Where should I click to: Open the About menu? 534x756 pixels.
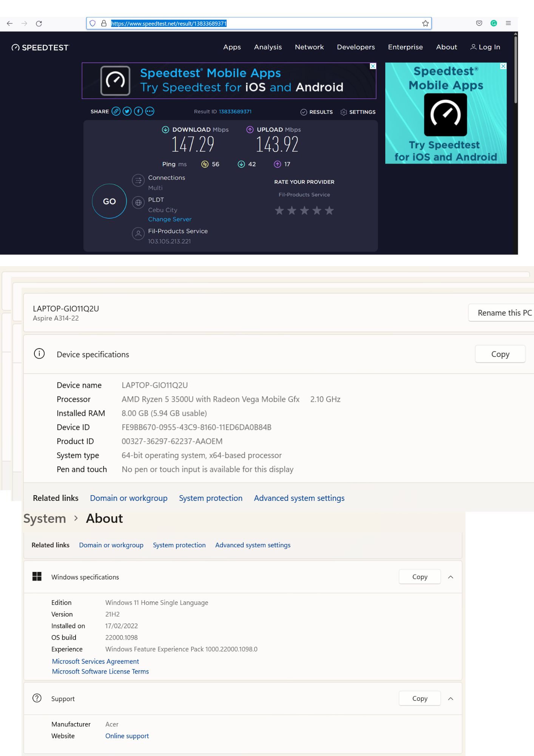[x=447, y=47]
